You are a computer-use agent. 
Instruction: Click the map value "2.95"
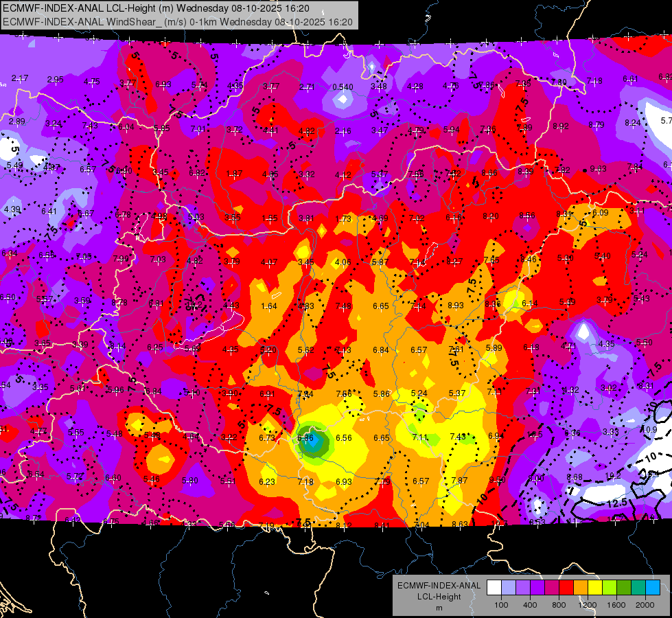tap(56, 80)
